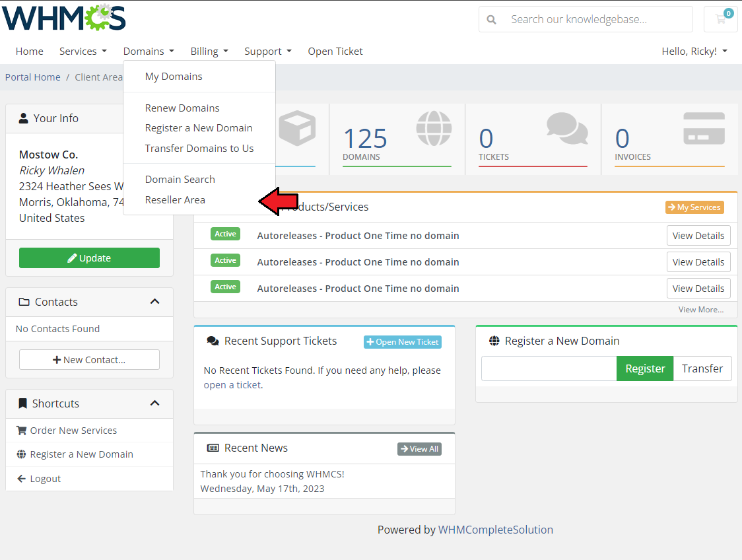Focus the Search our knowledgebase field
This screenshot has width=742, height=560.
[599, 19]
